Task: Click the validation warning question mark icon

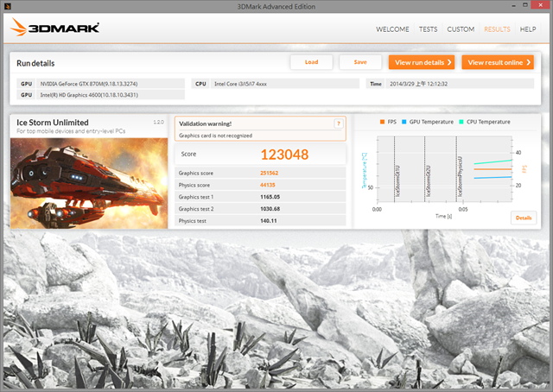Action: pyautogui.click(x=338, y=123)
